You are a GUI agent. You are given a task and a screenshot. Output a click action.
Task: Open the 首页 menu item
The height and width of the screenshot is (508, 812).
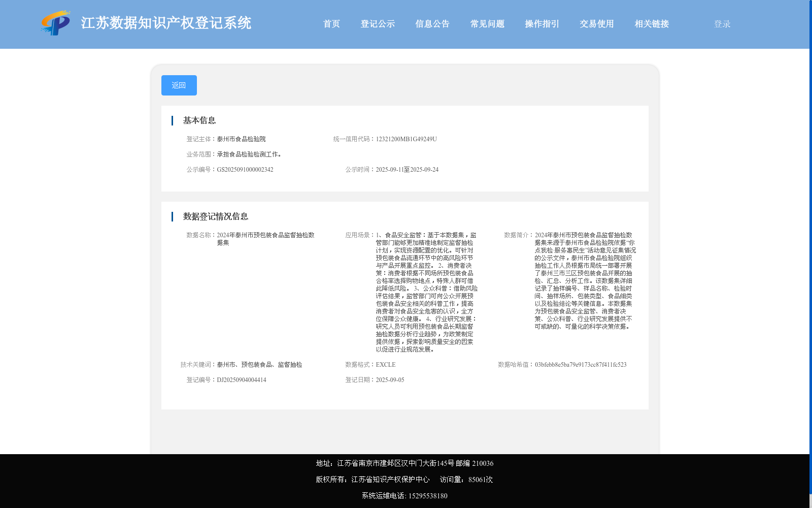[x=331, y=24]
